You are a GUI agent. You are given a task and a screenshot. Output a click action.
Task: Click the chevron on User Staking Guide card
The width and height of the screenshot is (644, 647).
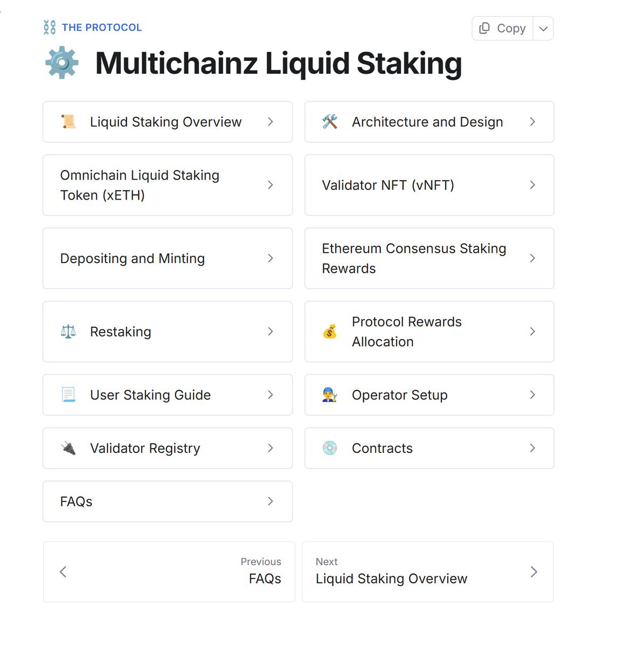pyautogui.click(x=271, y=395)
